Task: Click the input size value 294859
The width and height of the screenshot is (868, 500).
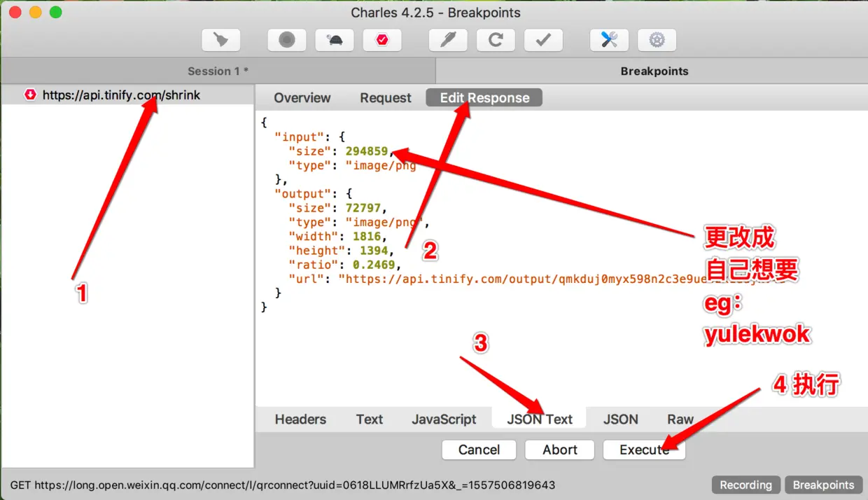Action: tap(367, 151)
